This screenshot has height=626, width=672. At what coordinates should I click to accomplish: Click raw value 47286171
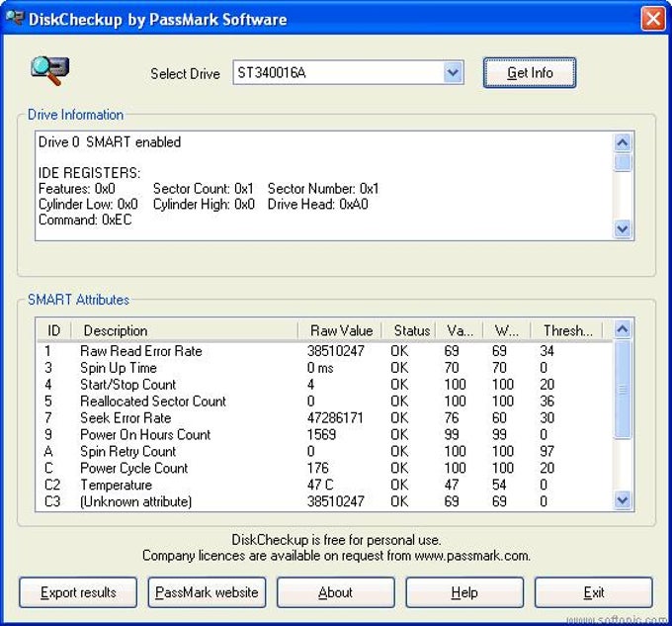[335, 418]
